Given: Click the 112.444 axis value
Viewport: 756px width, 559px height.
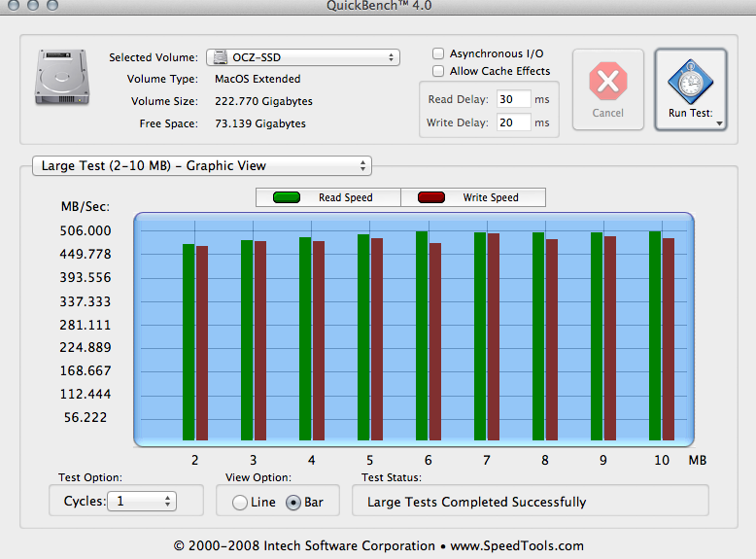Looking at the screenshot, I should tap(86, 395).
